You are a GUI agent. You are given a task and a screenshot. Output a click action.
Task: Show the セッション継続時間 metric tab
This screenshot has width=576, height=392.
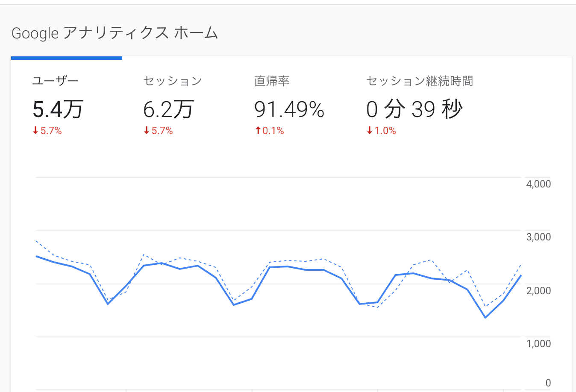tap(420, 81)
